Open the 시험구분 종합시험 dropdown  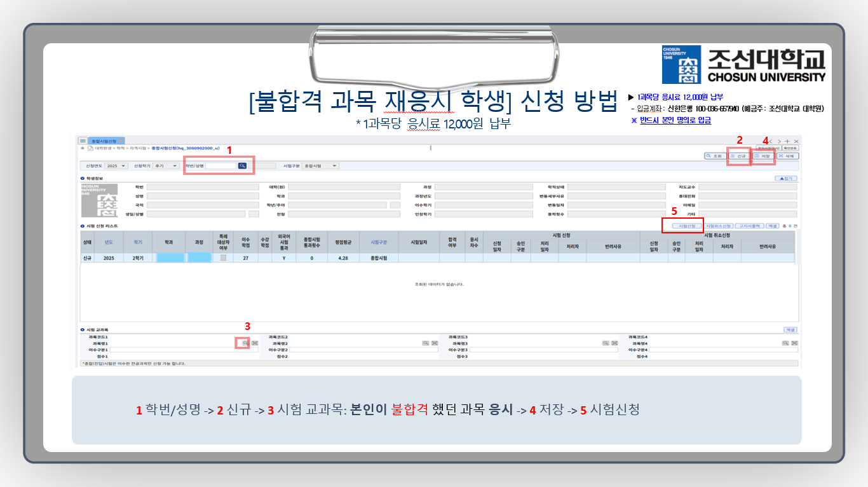click(x=320, y=165)
